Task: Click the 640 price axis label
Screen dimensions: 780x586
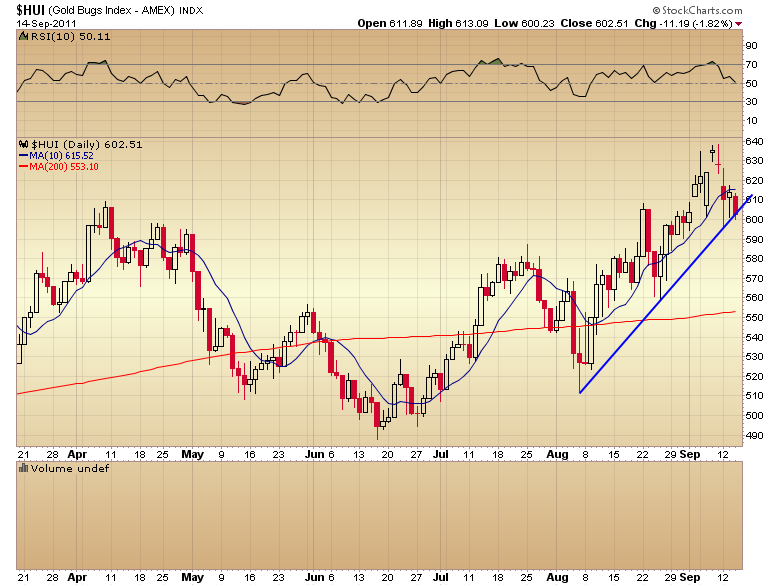Action: (754, 142)
